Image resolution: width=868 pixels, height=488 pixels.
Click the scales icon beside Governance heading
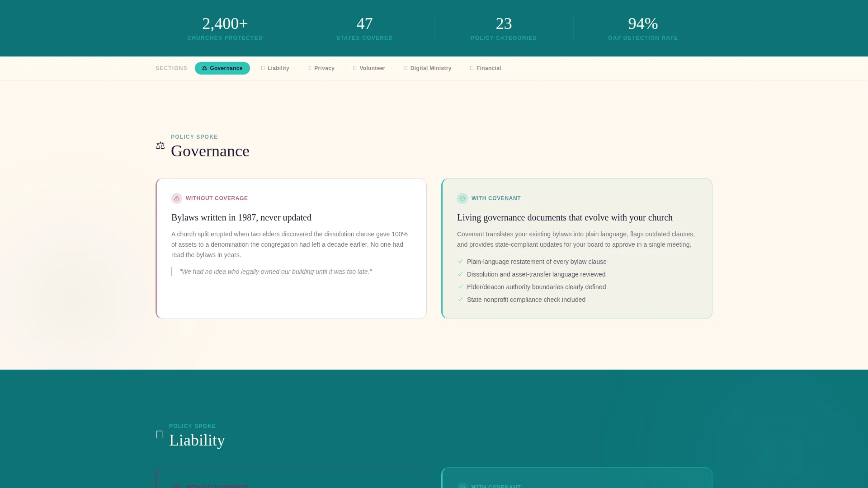point(160,145)
